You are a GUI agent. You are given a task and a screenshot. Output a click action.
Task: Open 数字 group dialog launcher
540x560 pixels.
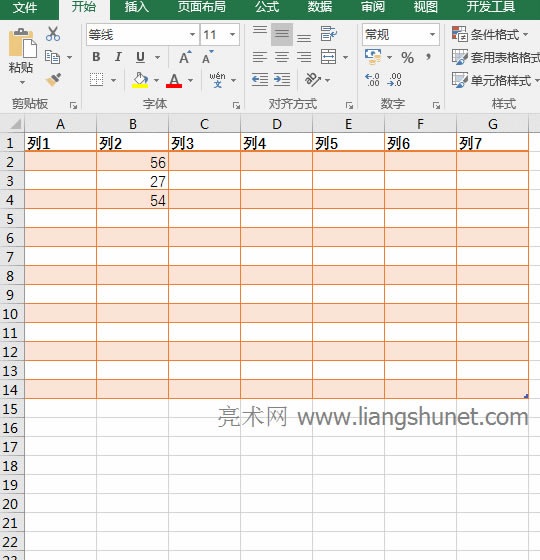436,105
